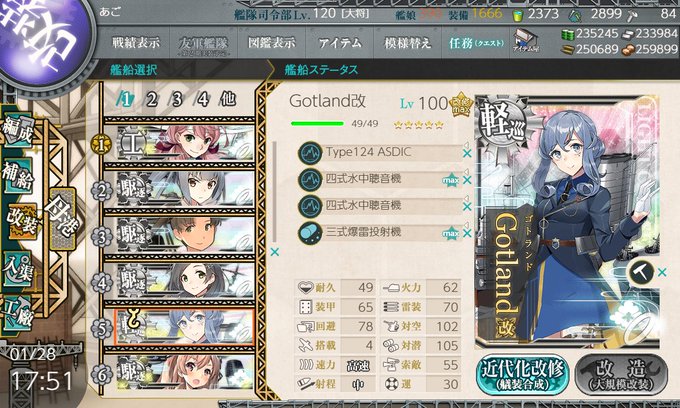This screenshot has width=680, height=408.
Task: Click the 改造 remodel button
Action: 621,375
